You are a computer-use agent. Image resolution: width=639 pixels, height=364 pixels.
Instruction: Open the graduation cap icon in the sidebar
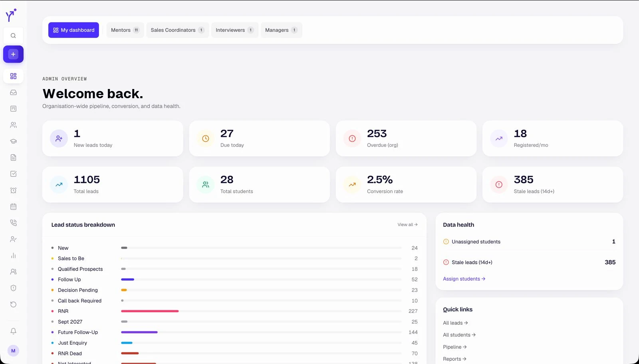pyautogui.click(x=13, y=141)
